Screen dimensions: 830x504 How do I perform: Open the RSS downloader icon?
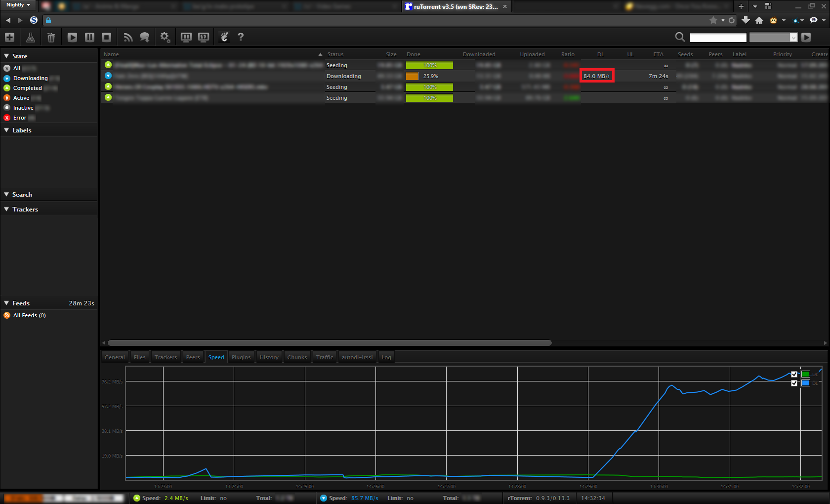[x=128, y=37]
